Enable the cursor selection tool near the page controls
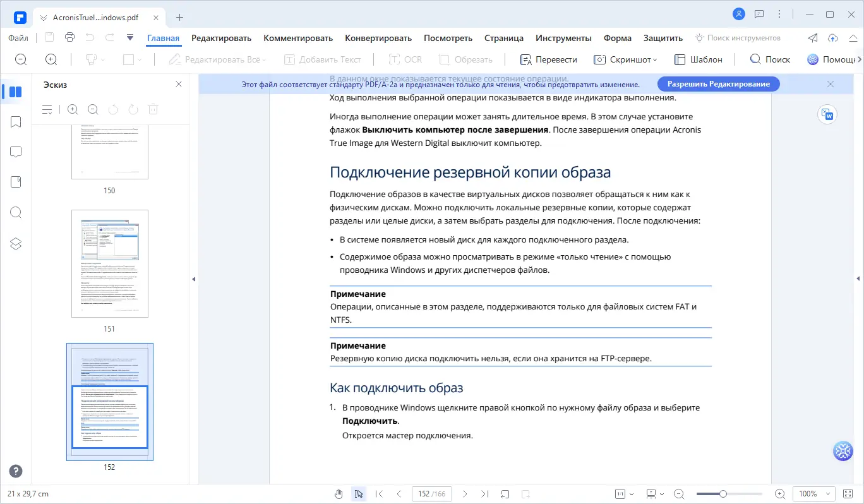 pyautogui.click(x=359, y=493)
